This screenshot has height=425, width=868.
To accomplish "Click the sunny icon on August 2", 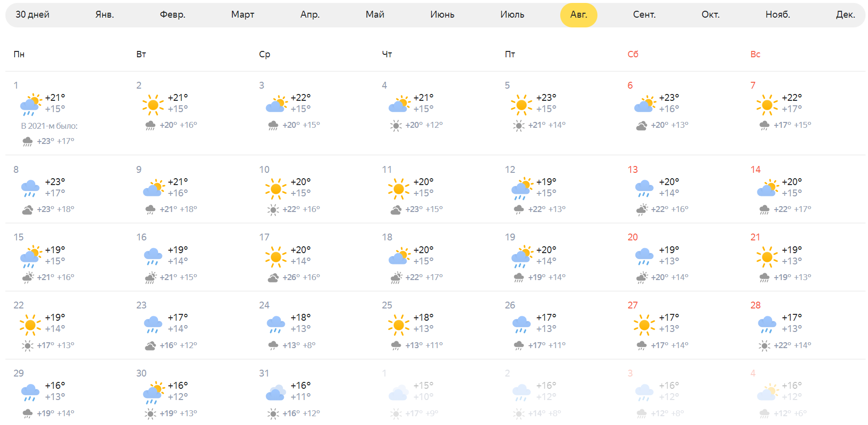I will pos(153,104).
